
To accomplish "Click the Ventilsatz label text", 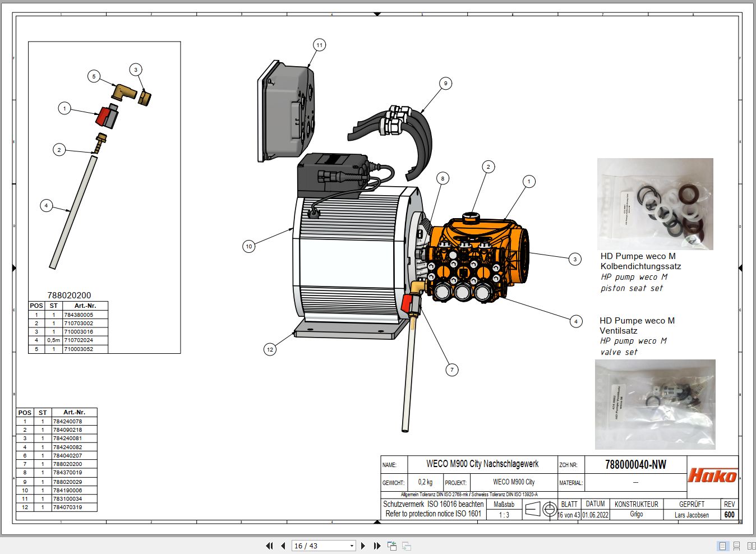I will [619, 331].
